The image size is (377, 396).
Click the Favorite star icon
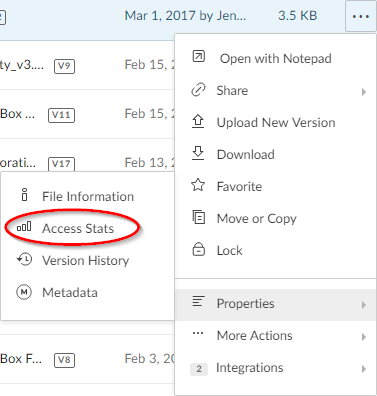tap(198, 185)
